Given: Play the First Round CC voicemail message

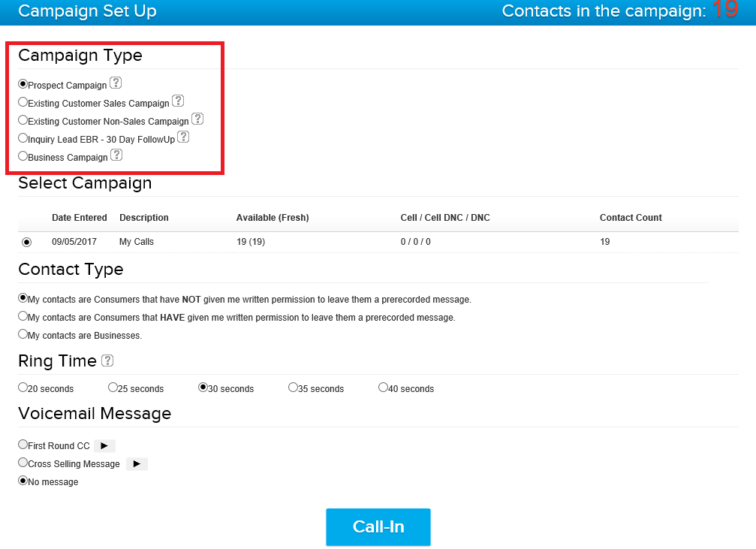Looking at the screenshot, I should click(104, 445).
